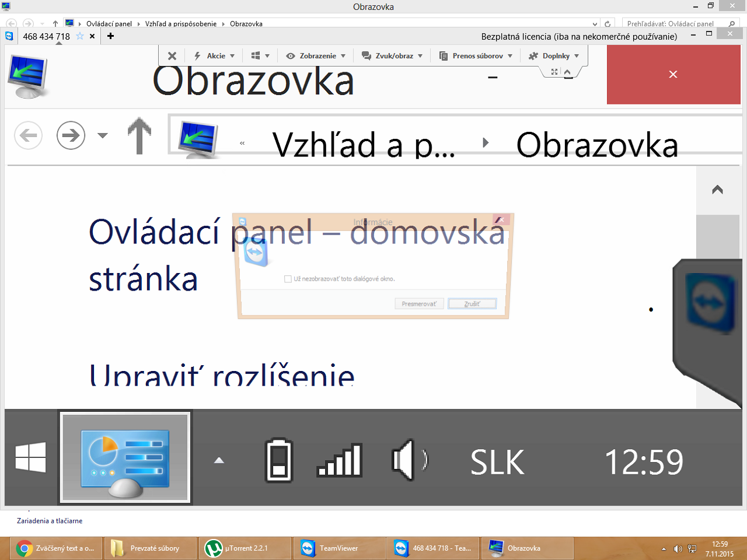This screenshot has height=560, width=747.
Task: Open the Zvuk/obraz menu
Action: tap(392, 56)
